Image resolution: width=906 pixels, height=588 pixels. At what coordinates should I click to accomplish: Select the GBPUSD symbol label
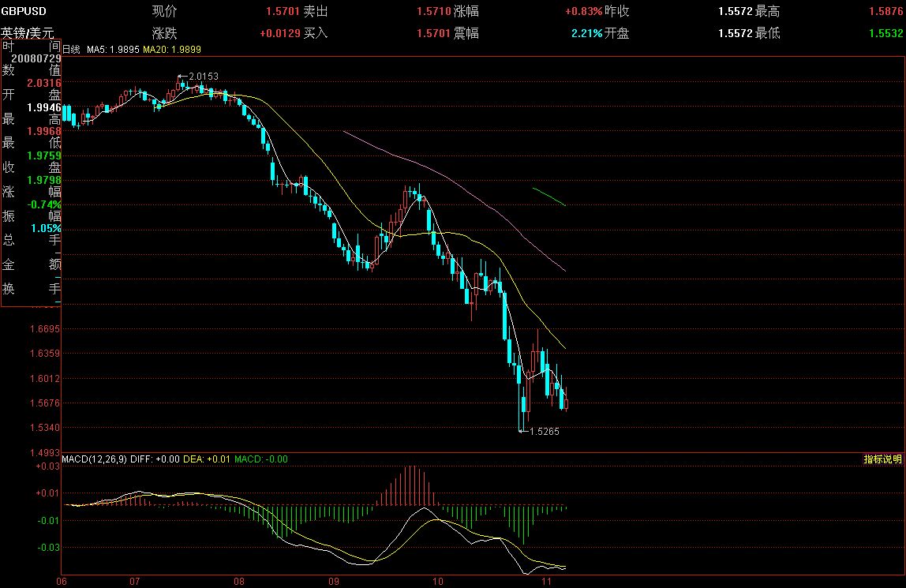tap(24, 11)
